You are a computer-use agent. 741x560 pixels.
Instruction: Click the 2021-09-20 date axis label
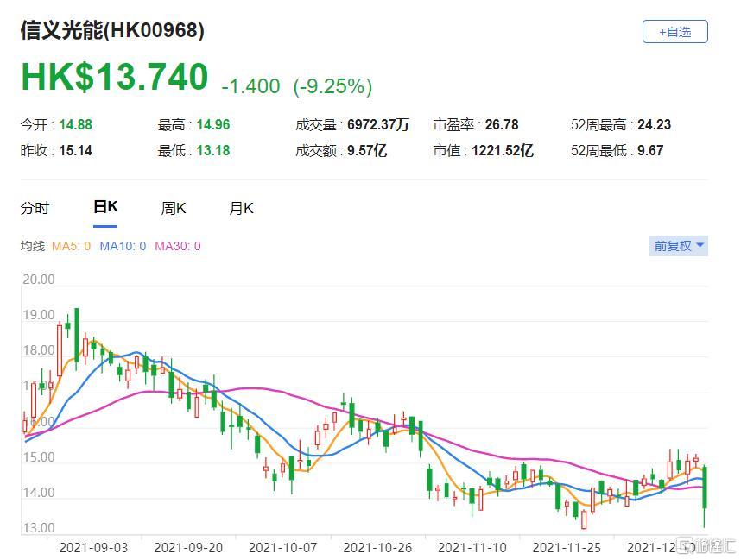pos(188,548)
